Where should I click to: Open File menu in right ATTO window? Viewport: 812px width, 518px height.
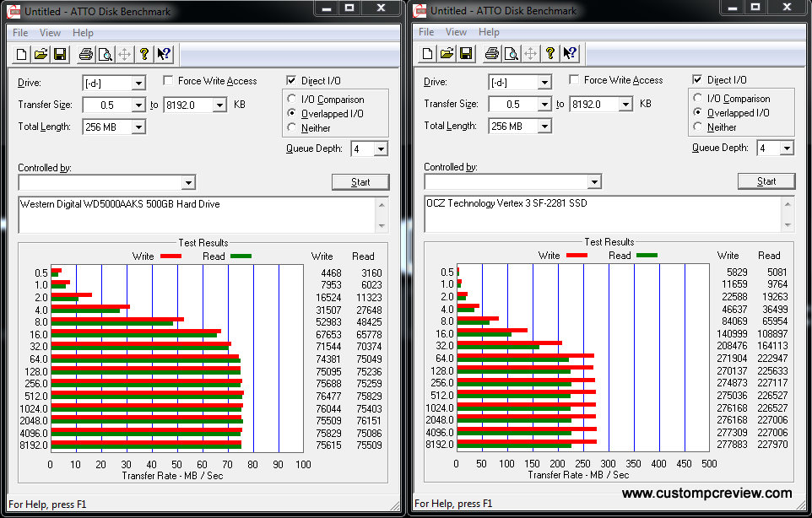coord(426,31)
